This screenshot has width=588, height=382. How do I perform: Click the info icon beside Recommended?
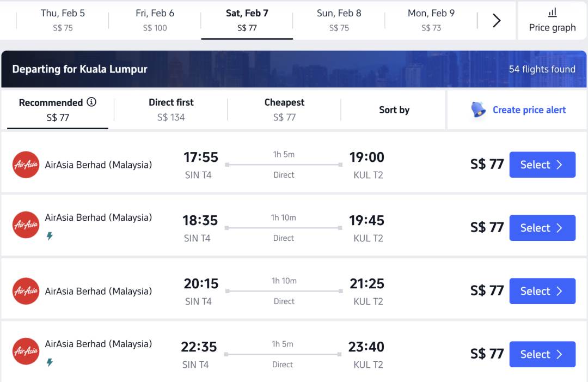[91, 102]
